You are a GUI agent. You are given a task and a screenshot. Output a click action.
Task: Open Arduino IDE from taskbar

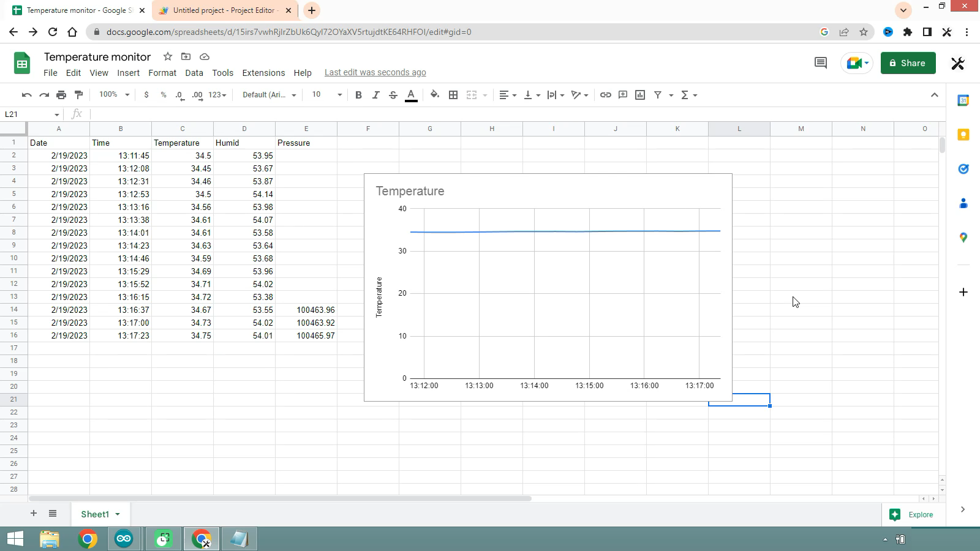click(x=124, y=539)
